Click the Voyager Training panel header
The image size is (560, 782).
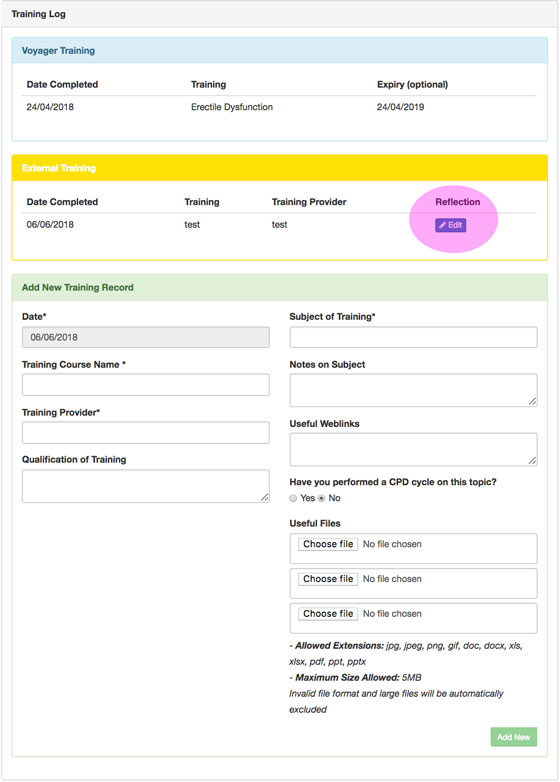[280, 50]
